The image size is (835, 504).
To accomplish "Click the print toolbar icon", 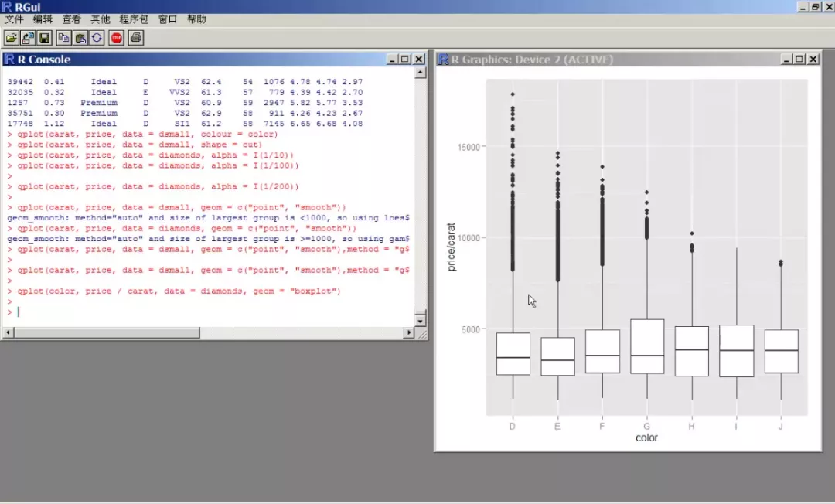I will click(136, 37).
